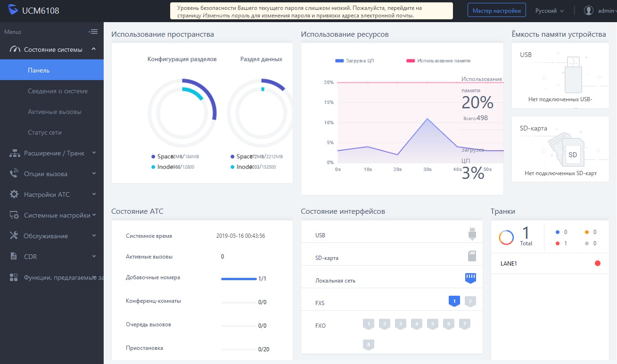Click the Maintenance wrench icon
Viewport: 617px width, 364px height.
click(x=15, y=236)
